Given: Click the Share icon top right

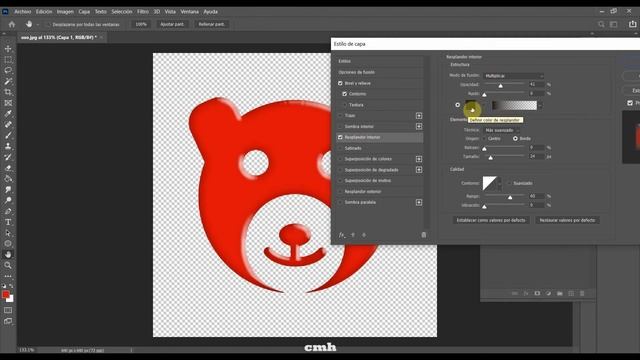Looking at the screenshot, I should pos(632,24).
